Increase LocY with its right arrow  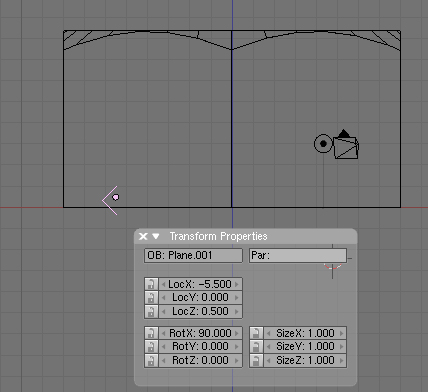click(237, 298)
